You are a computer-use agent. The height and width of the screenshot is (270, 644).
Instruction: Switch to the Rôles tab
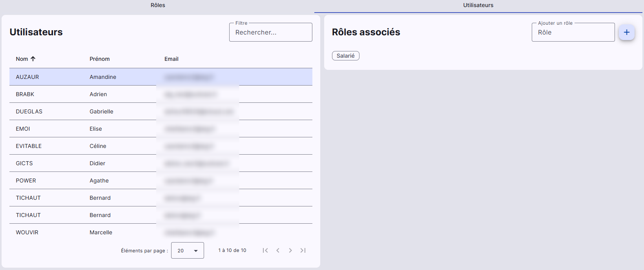point(158,5)
